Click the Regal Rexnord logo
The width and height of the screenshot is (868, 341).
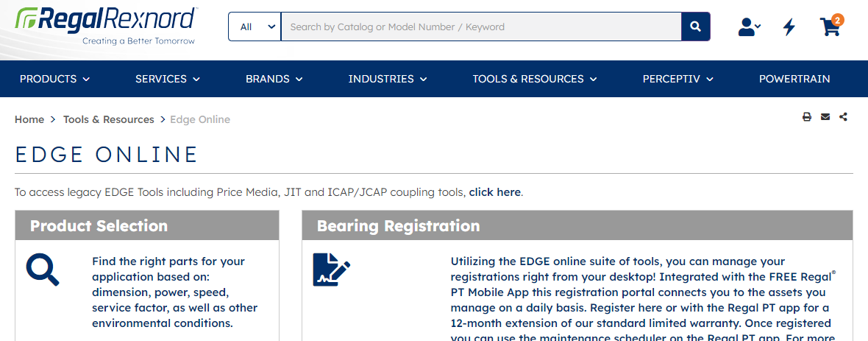coord(105,26)
